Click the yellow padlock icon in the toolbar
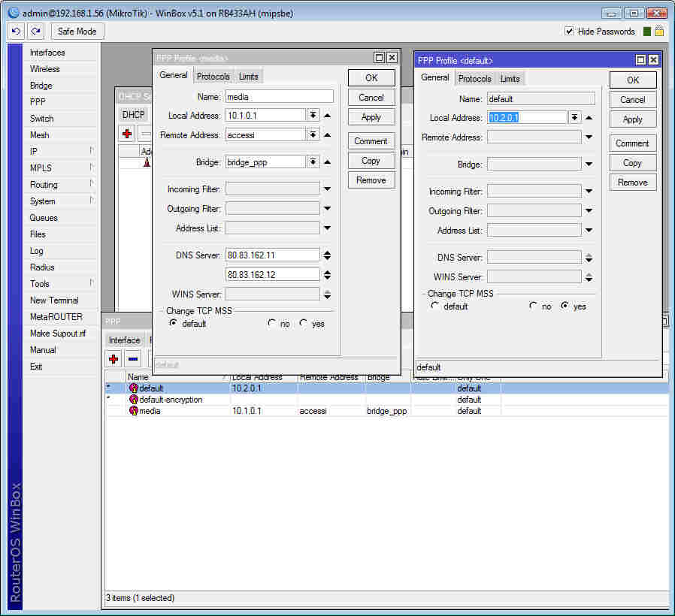Viewport: 675px width, 616px height. (659, 32)
